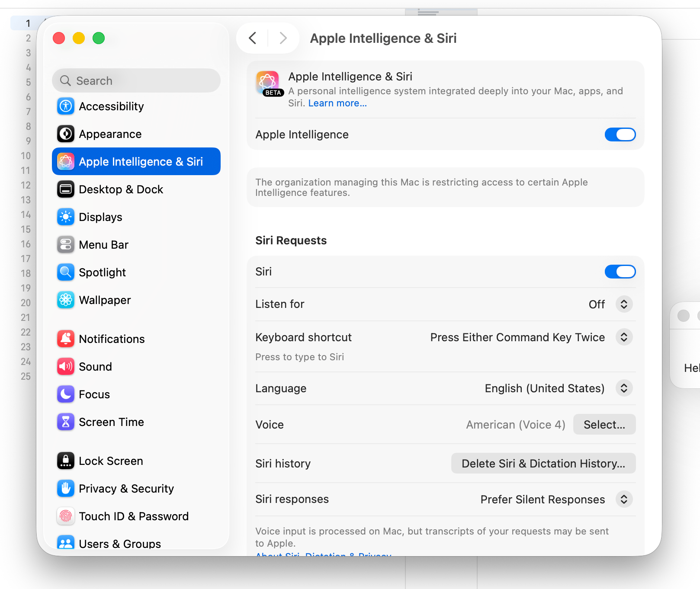The image size is (700, 589).
Task: Click About Siri, Dictation & Privacy link
Action: coord(323,554)
